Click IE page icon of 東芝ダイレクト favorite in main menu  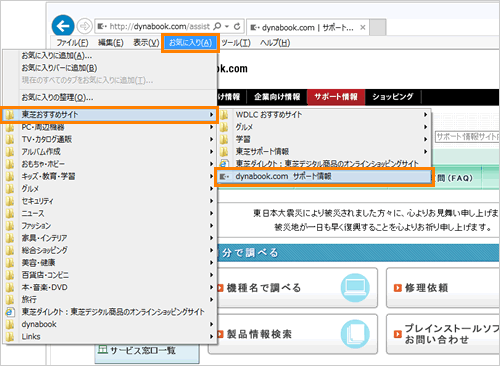(x=10, y=312)
